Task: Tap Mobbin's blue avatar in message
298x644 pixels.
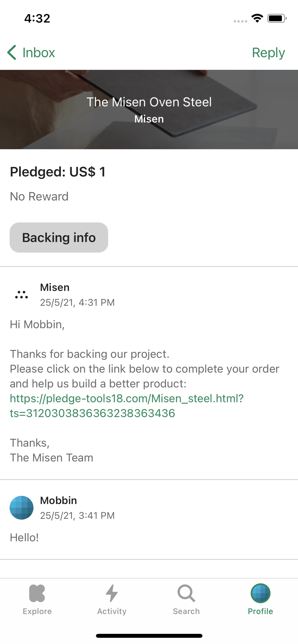Action: [x=22, y=508]
